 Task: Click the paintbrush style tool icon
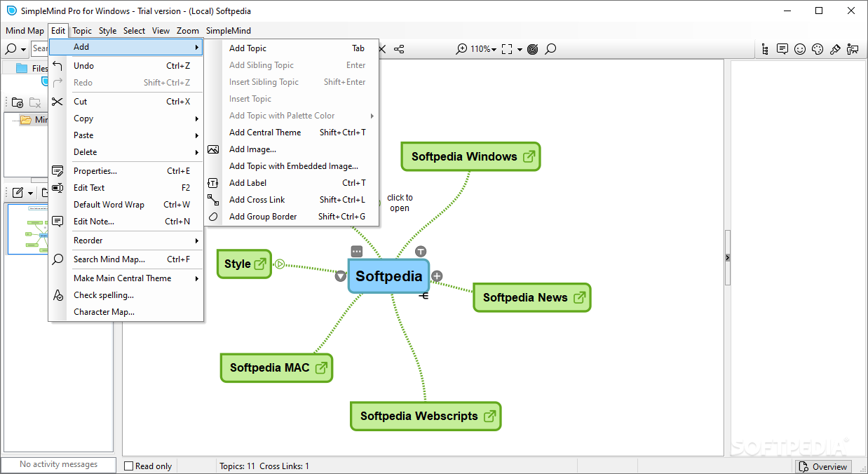tap(835, 49)
